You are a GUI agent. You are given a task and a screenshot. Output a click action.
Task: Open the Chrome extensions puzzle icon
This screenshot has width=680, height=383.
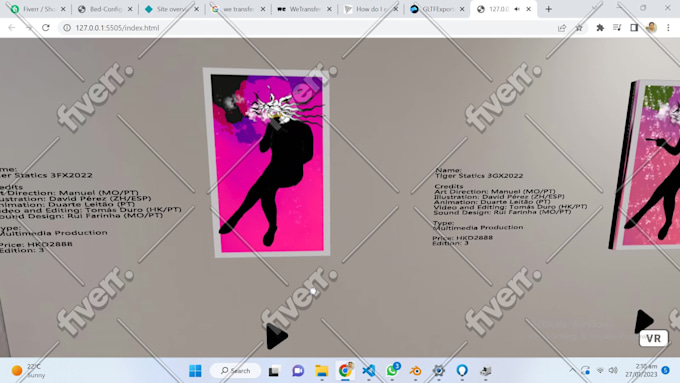[600, 28]
